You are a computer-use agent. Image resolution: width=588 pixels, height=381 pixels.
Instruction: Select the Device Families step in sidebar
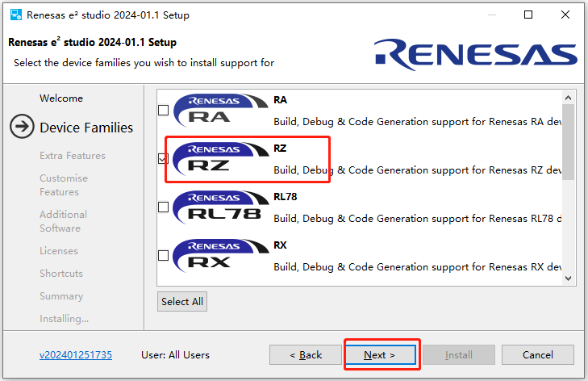[86, 128]
